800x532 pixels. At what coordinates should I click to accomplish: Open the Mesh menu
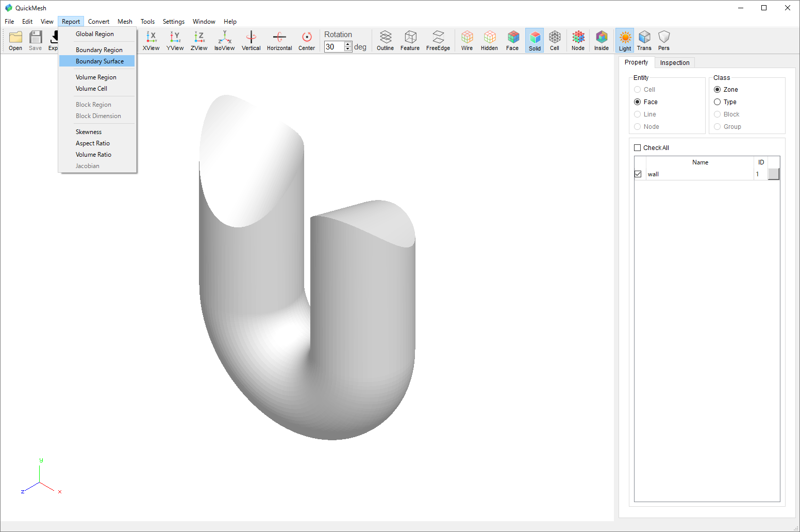pos(125,22)
